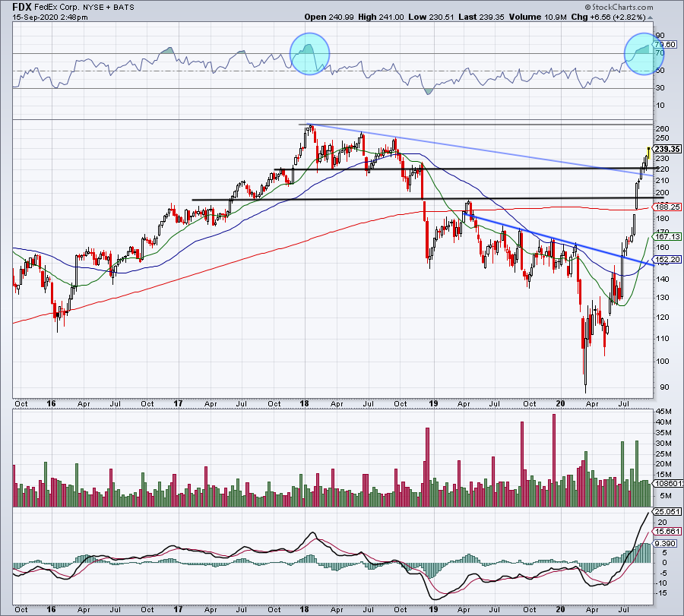This screenshot has width=684, height=616.
Task: Click the 25M volume axis label
Action: click(663, 453)
